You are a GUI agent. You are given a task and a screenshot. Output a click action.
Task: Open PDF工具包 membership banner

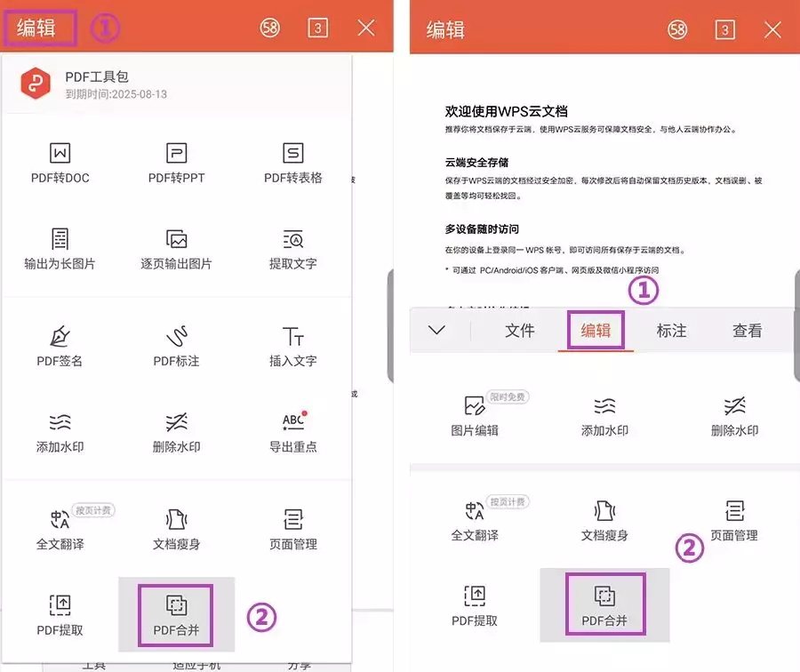point(177,84)
